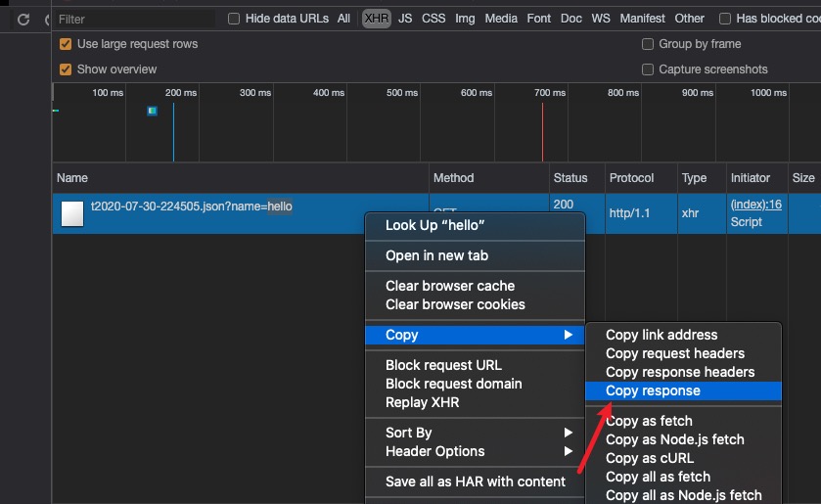Toggle the Has blocked cookies checkbox

[x=725, y=19]
